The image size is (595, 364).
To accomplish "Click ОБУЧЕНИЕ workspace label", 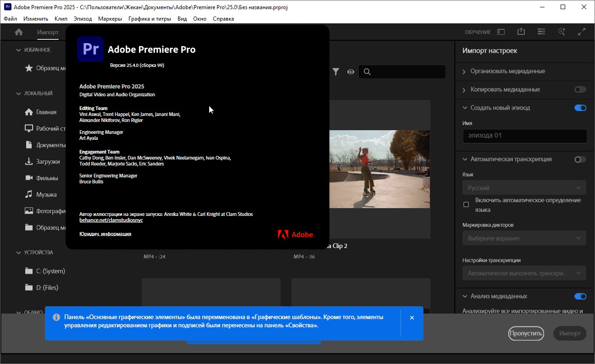I will tap(478, 32).
